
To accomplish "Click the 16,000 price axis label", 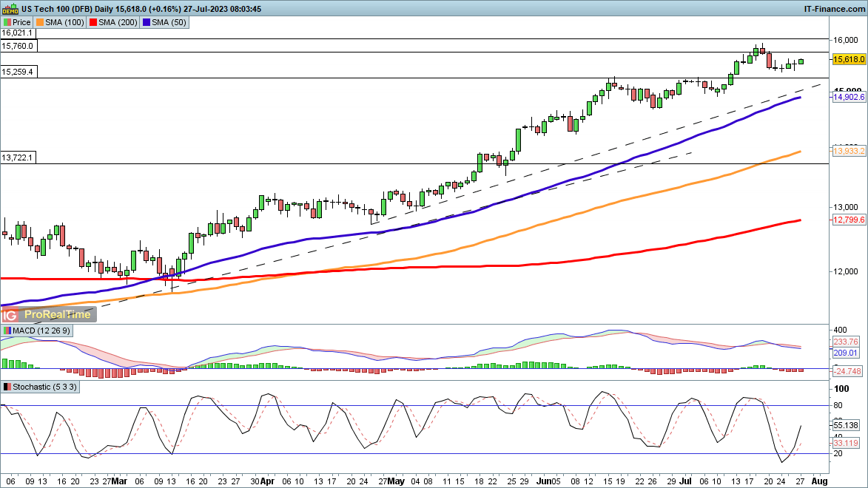I will pos(846,40).
